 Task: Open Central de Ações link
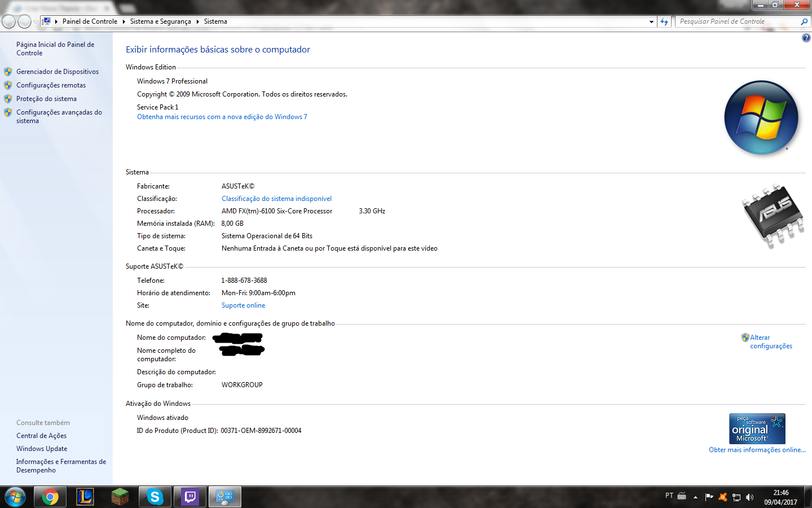point(41,436)
